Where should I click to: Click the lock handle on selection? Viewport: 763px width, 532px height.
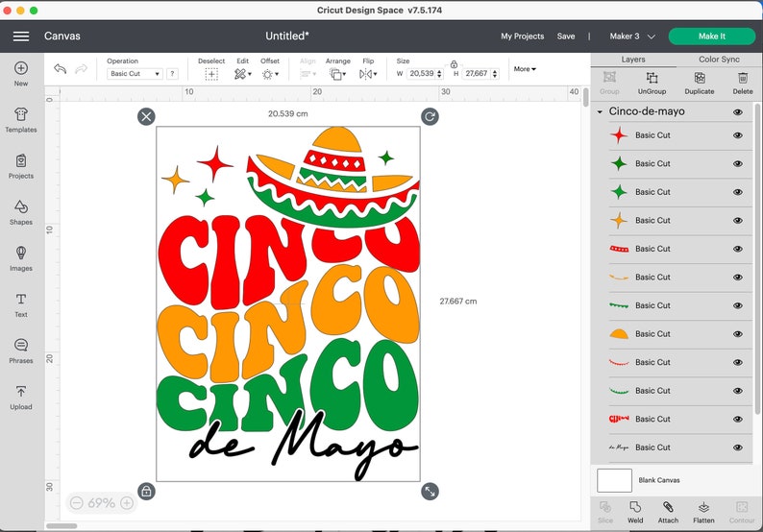146,491
